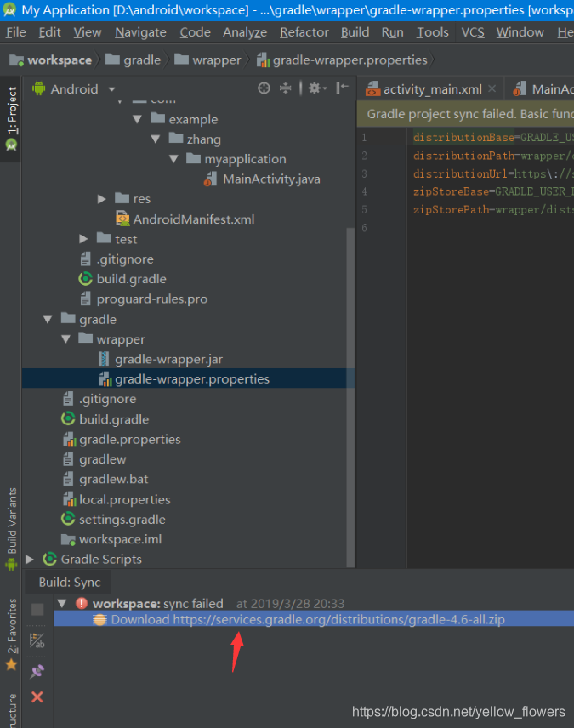Open the Analyze menu
The height and width of the screenshot is (728, 574).
[x=245, y=32]
